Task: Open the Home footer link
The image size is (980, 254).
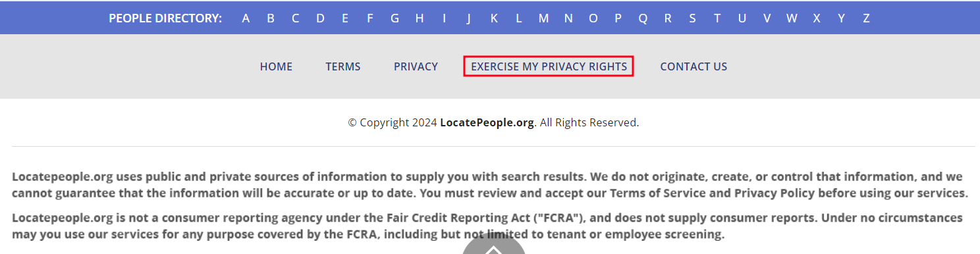Action: tap(276, 66)
